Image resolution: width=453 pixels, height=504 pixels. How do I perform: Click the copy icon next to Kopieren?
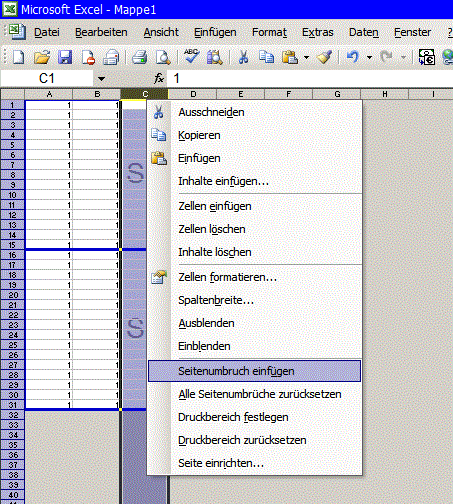(x=159, y=135)
